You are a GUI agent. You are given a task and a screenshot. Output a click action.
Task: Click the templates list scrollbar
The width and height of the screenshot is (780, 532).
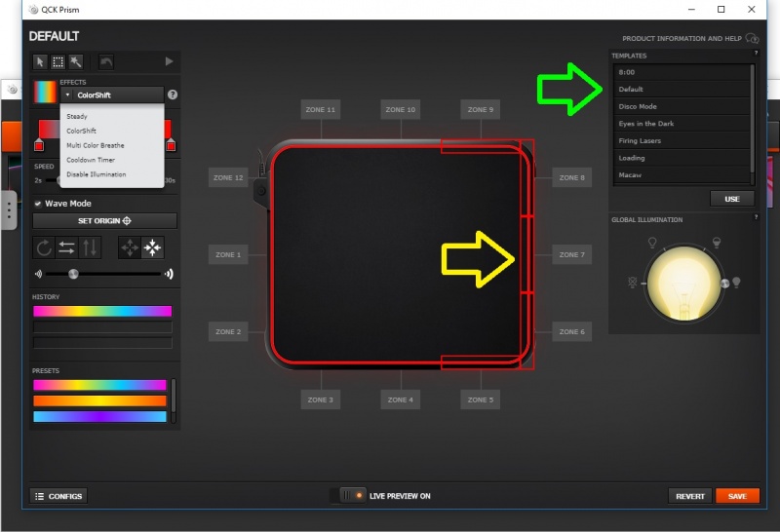tap(753, 118)
